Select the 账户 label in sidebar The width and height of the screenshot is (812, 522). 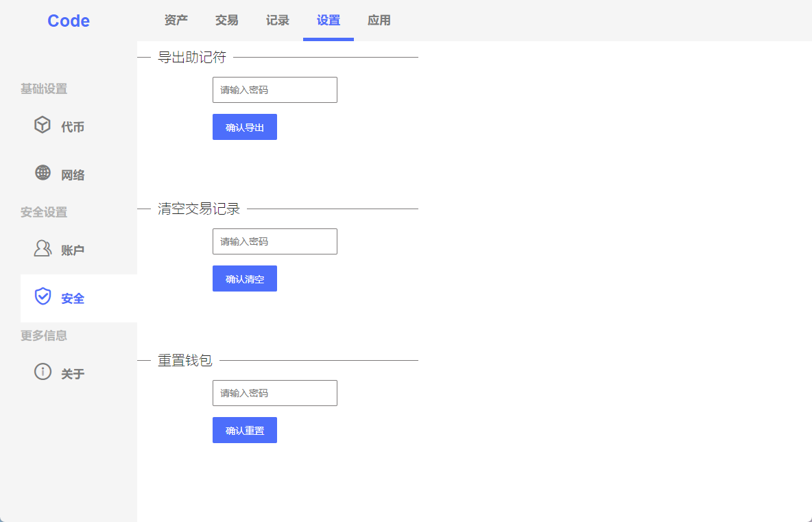click(73, 250)
